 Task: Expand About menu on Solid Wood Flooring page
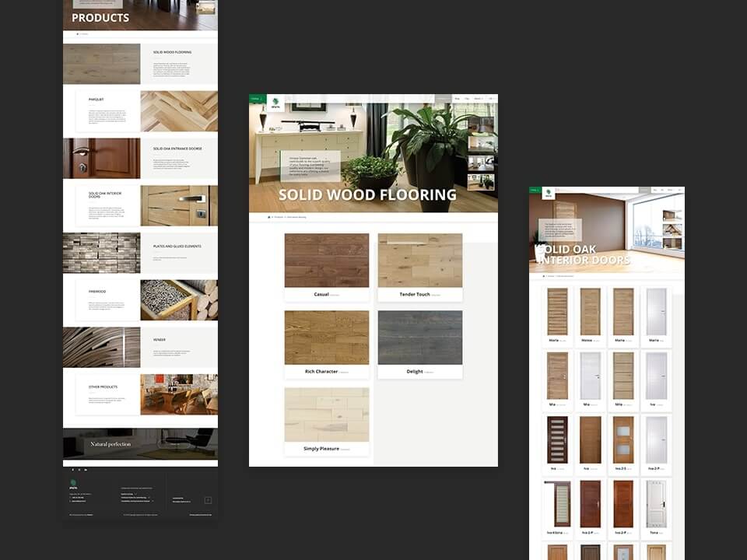[479, 99]
